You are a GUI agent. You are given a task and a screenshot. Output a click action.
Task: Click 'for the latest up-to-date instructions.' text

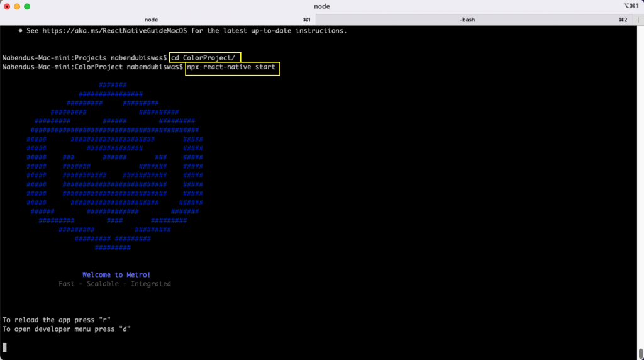pos(269,31)
